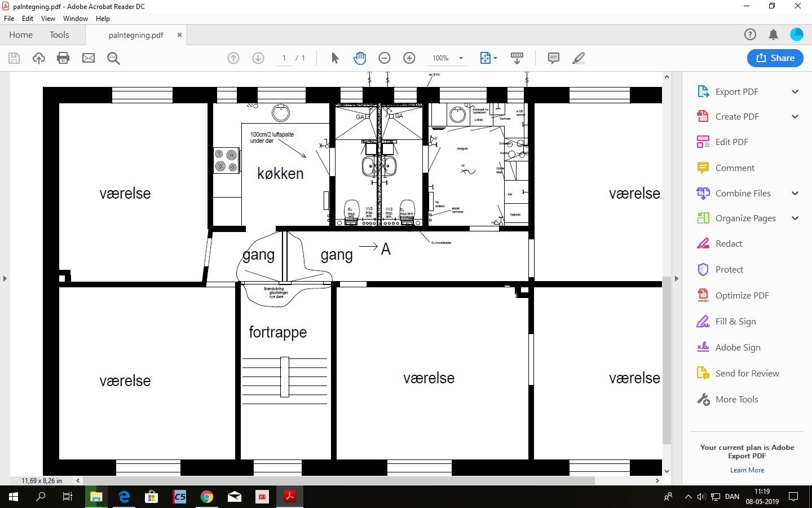The height and width of the screenshot is (508, 812).
Task: Open the View menu
Action: coord(48,19)
